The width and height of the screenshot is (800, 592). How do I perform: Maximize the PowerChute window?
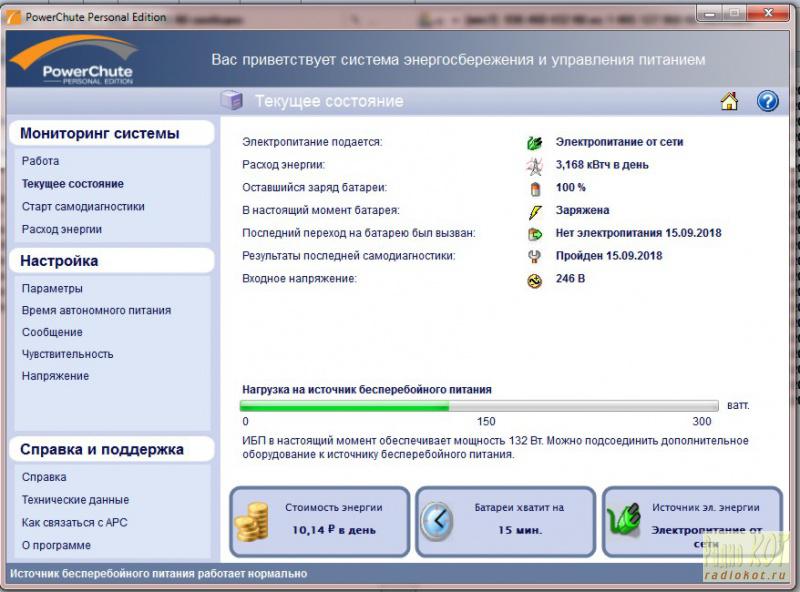pos(734,13)
